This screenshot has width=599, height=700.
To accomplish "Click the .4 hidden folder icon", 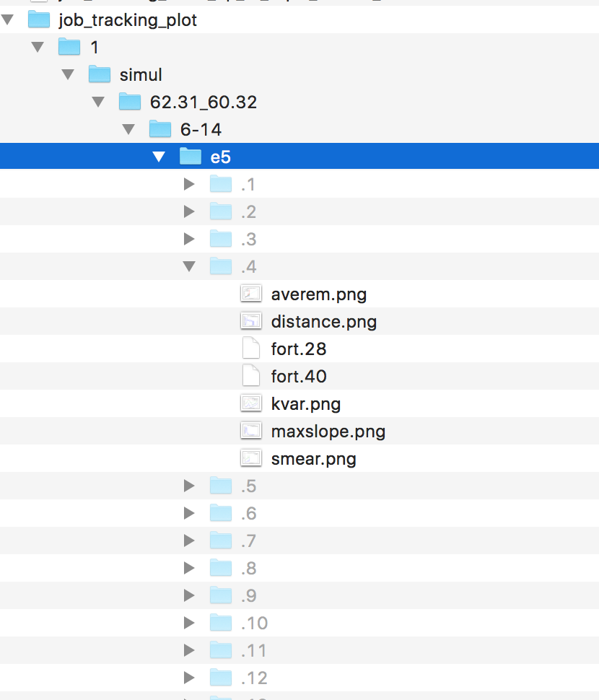I will point(221,266).
